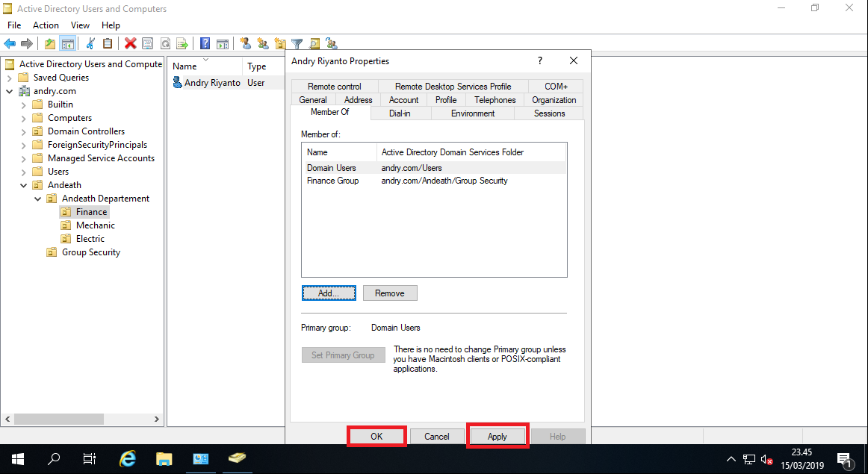Create new organizational unit via toolbar icon
This screenshot has width=868, height=474.
pyautogui.click(x=280, y=44)
